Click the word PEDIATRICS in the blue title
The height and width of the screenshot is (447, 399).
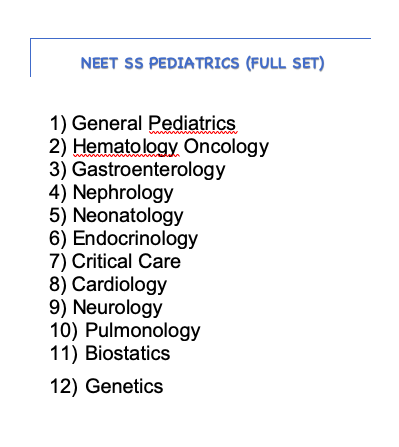[x=194, y=63]
